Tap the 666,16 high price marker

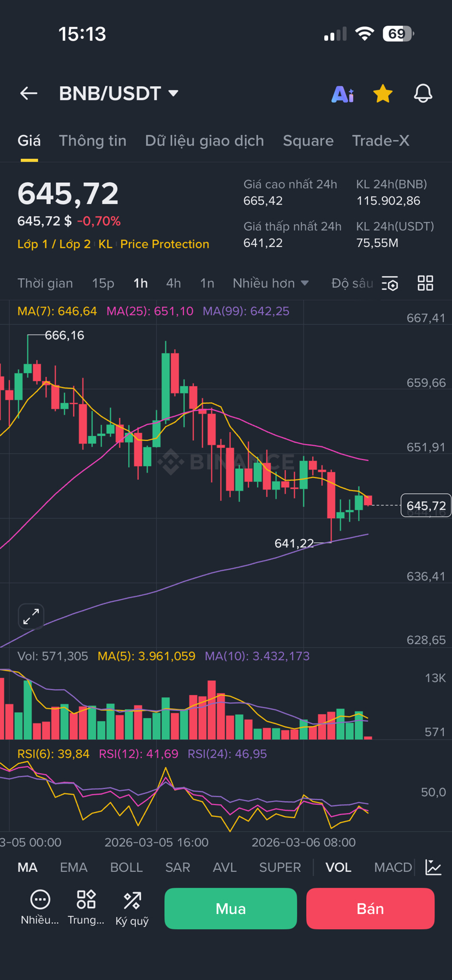pyautogui.click(x=64, y=336)
